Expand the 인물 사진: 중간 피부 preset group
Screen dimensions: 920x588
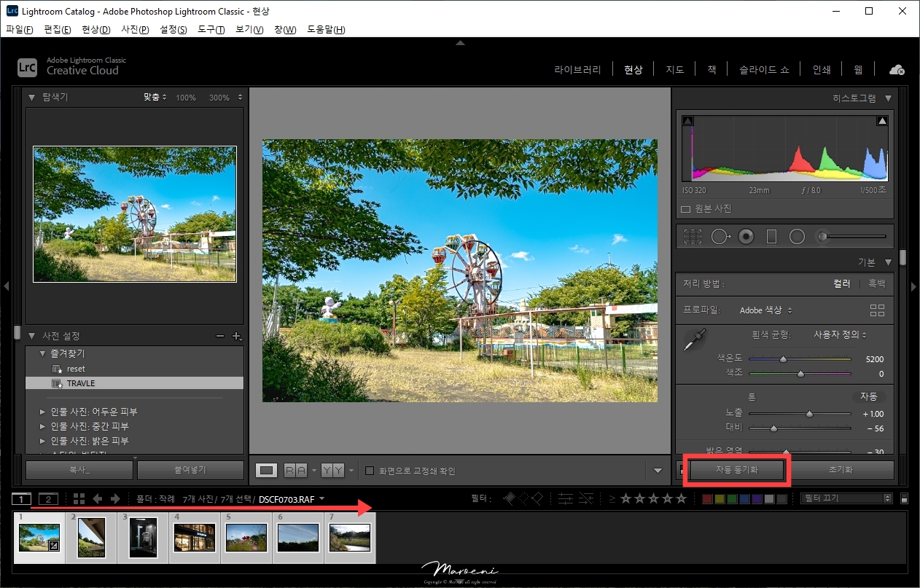(42, 426)
